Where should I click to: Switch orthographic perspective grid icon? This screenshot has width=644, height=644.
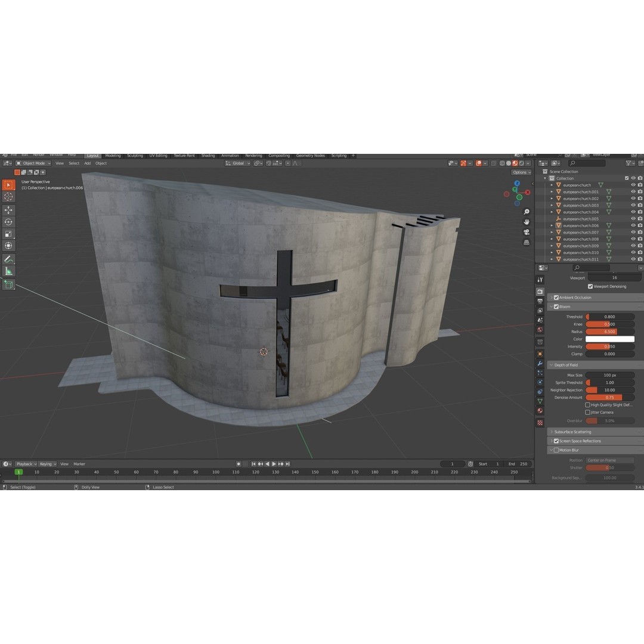526,242
